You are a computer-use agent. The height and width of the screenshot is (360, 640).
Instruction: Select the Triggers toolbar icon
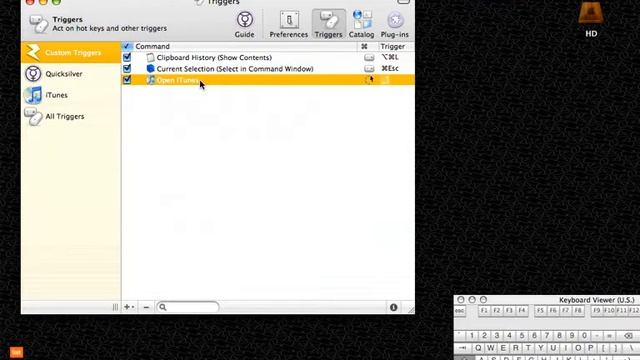point(329,24)
